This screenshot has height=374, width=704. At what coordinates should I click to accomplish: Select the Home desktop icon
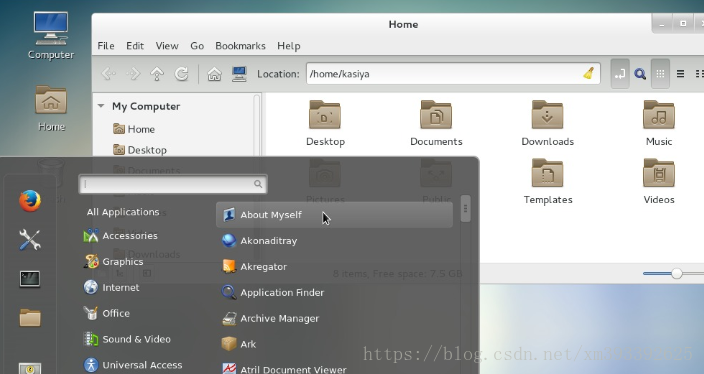[51, 108]
